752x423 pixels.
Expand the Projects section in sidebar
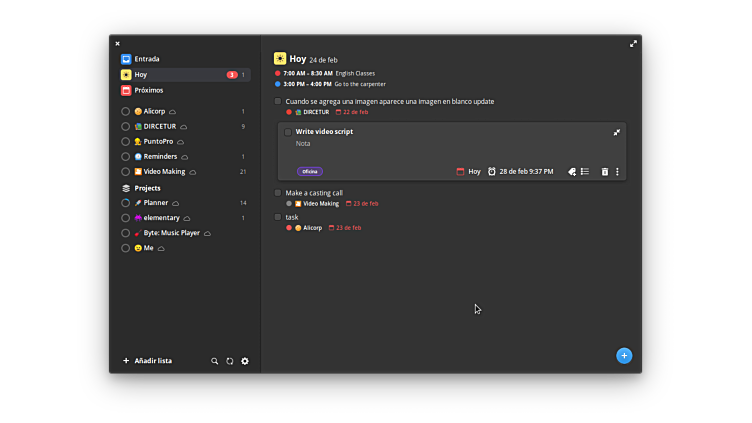[x=147, y=188]
